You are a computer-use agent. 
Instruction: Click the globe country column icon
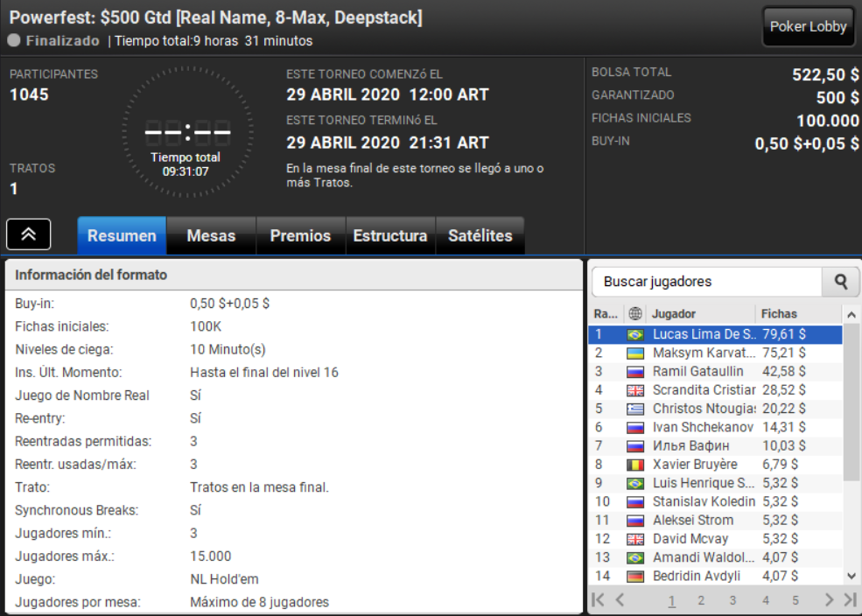coord(635,314)
